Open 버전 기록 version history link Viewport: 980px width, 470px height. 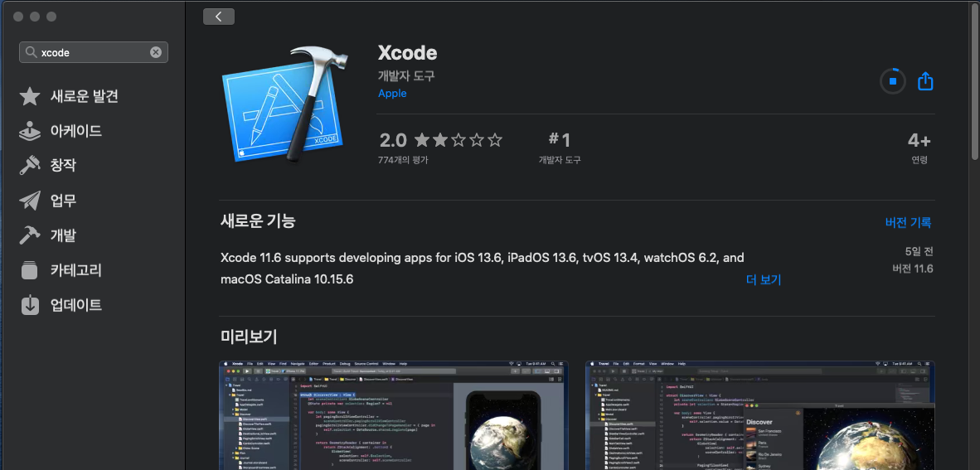(908, 222)
